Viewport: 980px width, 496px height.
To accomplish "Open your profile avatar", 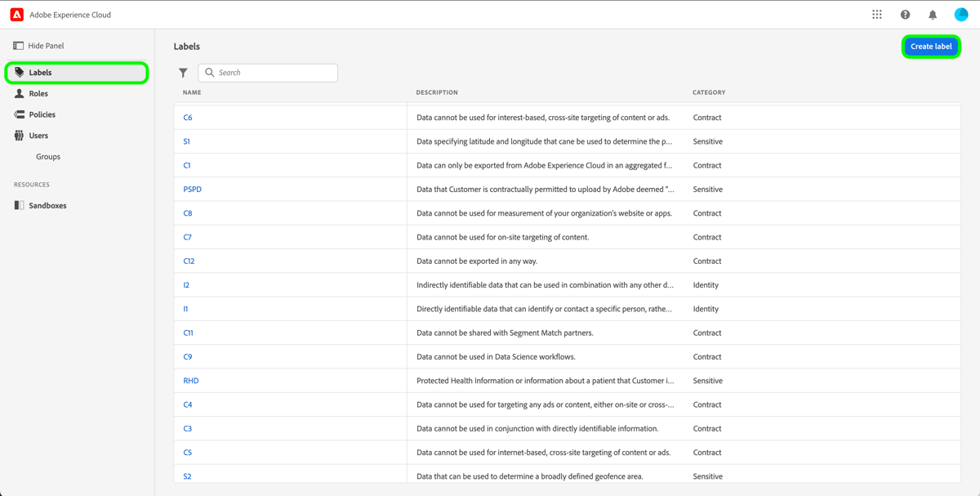I will pyautogui.click(x=961, y=14).
